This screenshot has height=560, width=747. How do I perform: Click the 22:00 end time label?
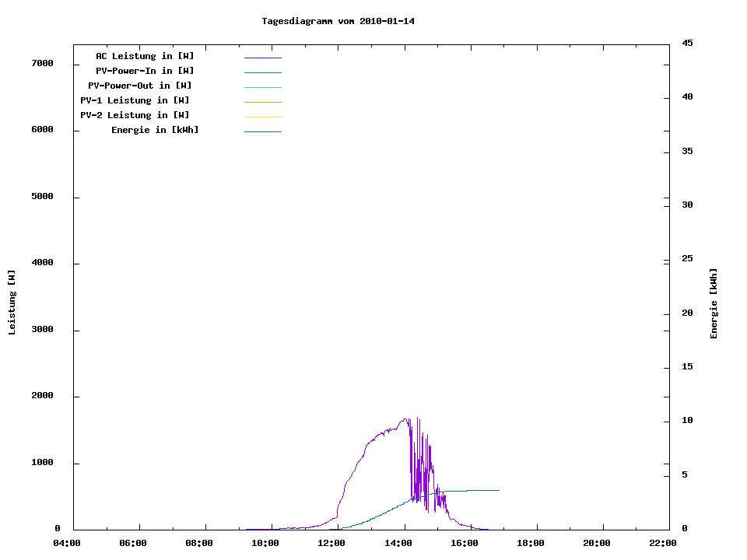pyautogui.click(x=662, y=543)
